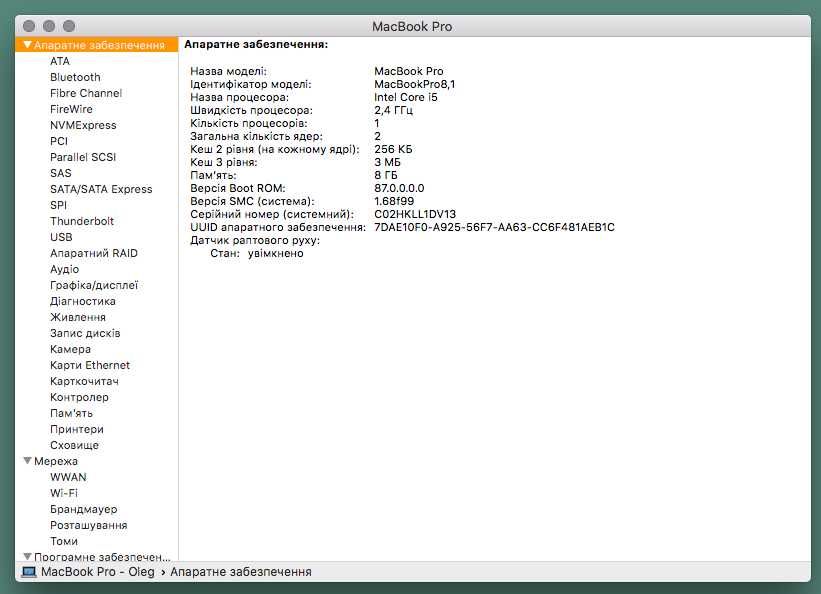Select Карти Ethernet entry

90,365
